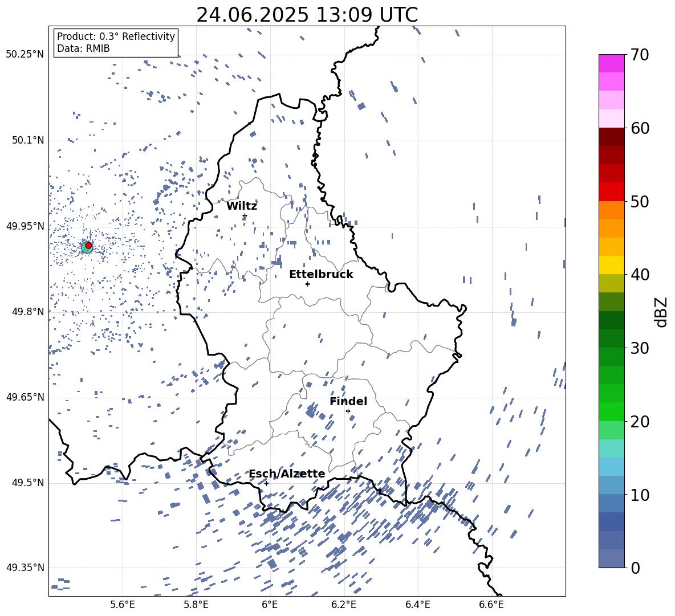Screen dimensions: 675x616
Task: Click the title 24.06.2025 13:09 UTC
Action: [x=307, y=15]
